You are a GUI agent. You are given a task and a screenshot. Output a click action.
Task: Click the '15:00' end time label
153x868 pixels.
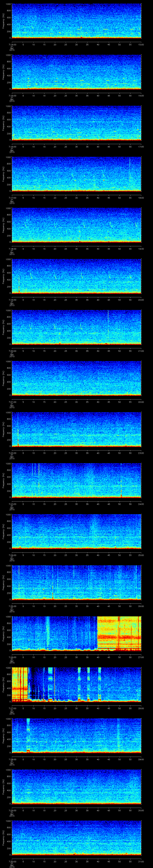click(141, 44)
